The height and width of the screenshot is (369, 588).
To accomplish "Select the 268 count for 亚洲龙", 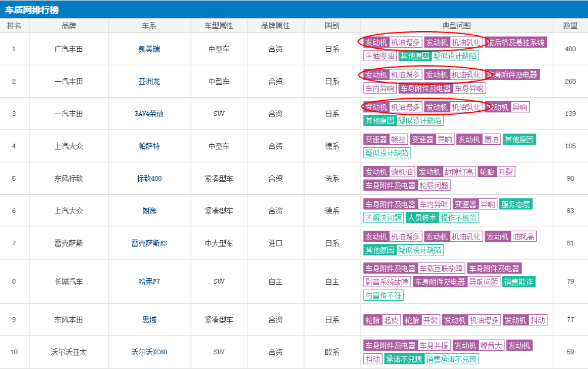I will coord(570,81).
